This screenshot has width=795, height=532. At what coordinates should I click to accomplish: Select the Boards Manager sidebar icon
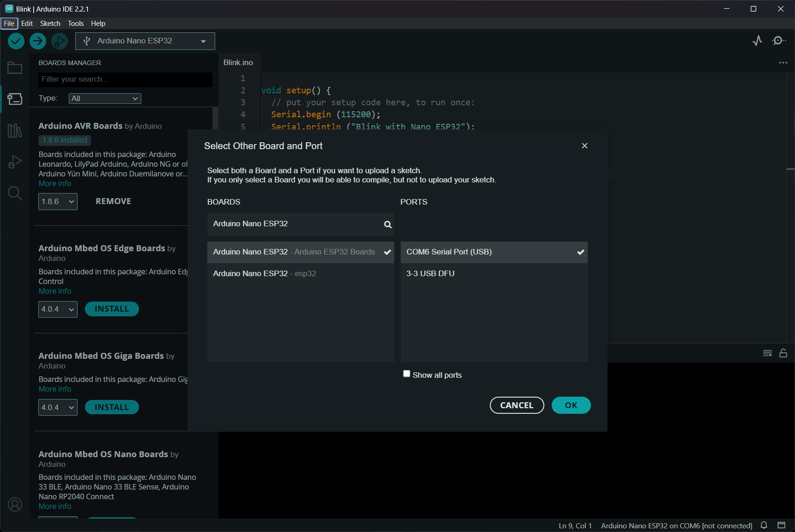pyautogui.click(x=15, y=99)
